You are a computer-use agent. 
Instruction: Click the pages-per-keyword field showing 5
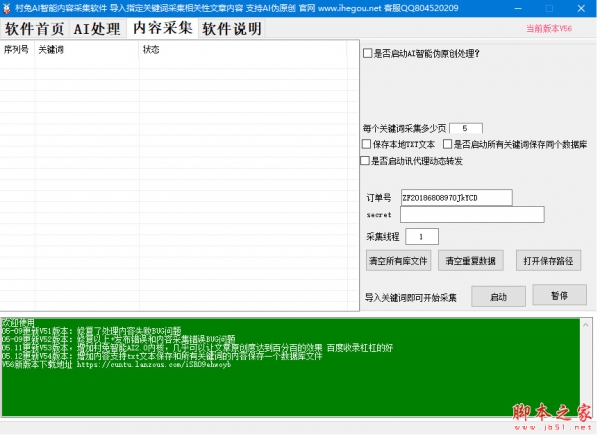click(466, 128)
